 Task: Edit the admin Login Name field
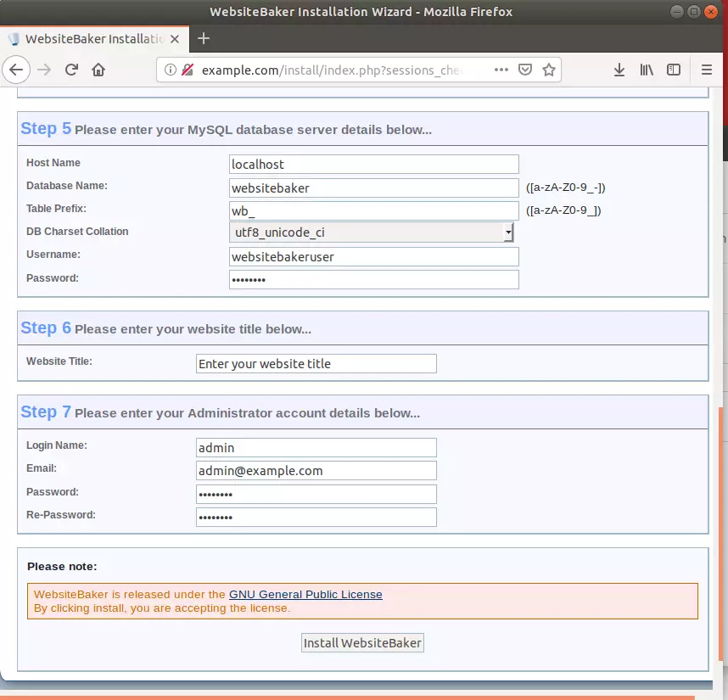(x=316, y=447)
